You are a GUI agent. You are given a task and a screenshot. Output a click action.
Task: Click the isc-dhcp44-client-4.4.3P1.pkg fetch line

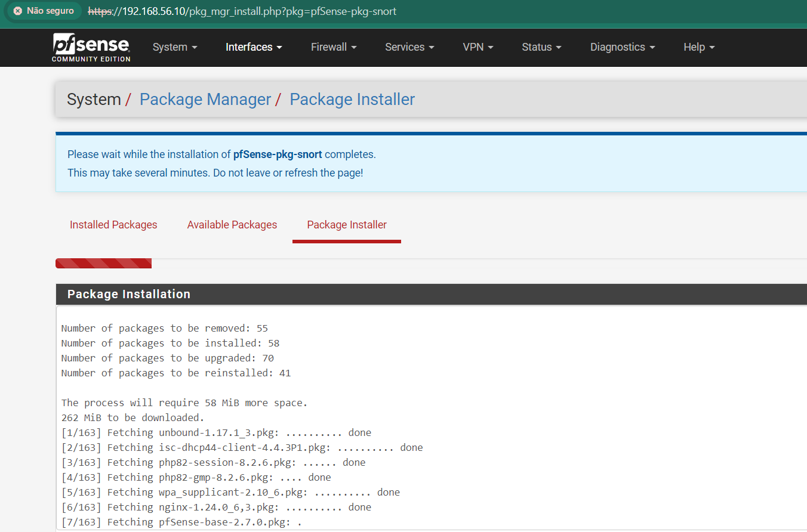point(242,448)
